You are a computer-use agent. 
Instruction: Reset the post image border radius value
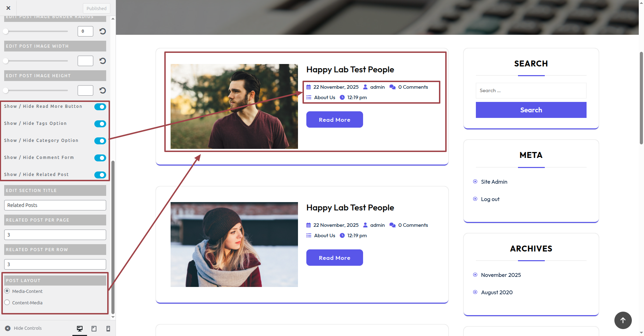(x=102, y=31)
